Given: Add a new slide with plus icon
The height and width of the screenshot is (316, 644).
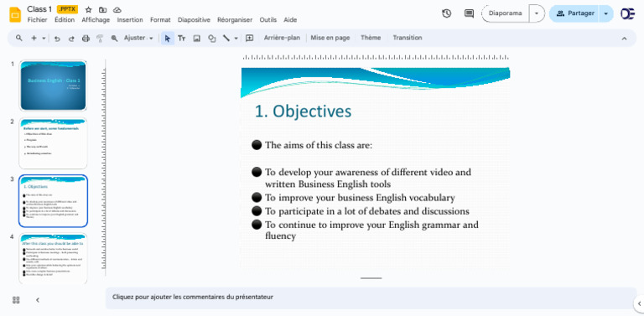Looking at the screenshot, I should (34, 39).
